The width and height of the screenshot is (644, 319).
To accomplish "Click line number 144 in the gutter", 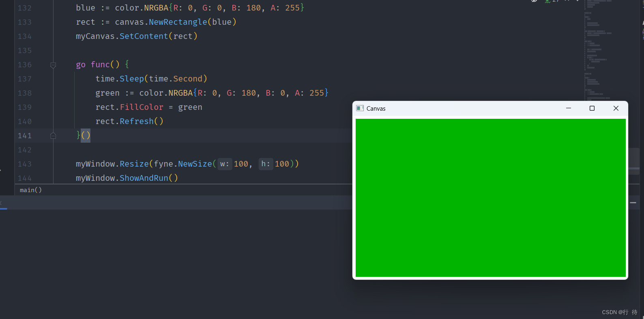I will coord(25,178).
